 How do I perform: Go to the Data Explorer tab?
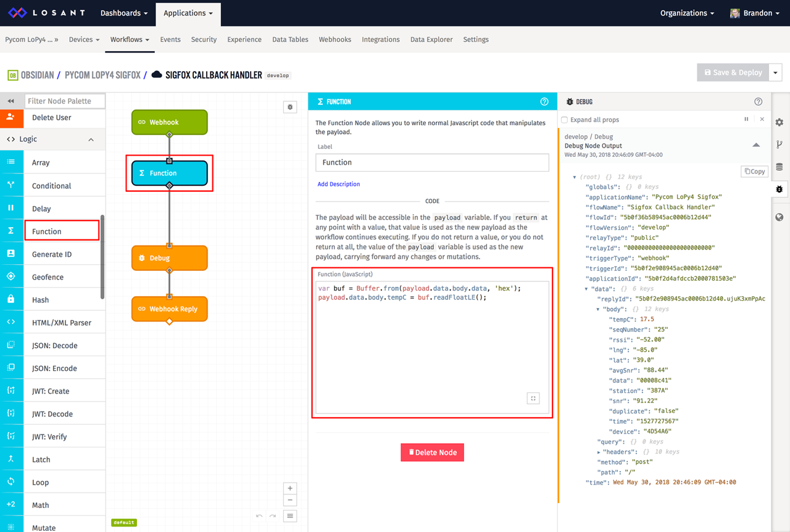click(x=431, y=39)
